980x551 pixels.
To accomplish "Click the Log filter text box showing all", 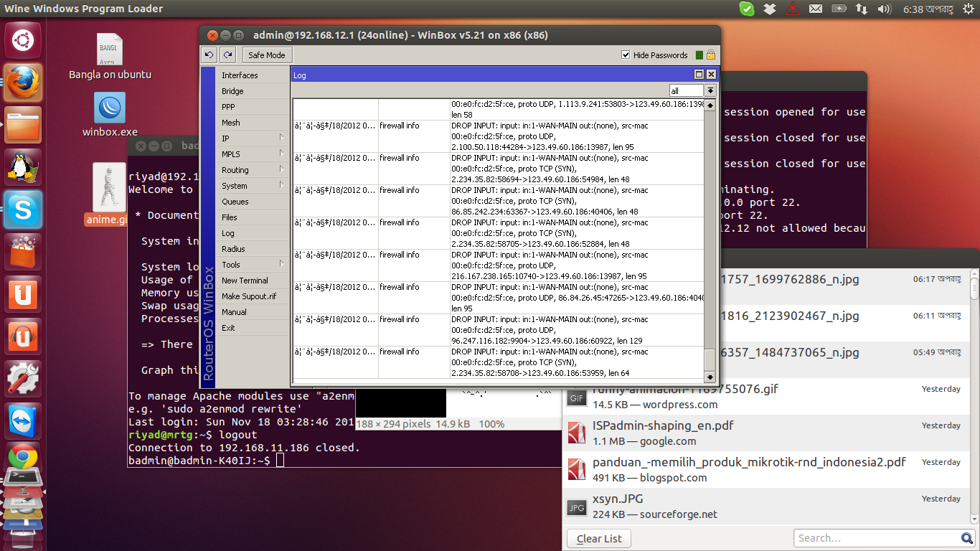I will [x=687, y=90].
